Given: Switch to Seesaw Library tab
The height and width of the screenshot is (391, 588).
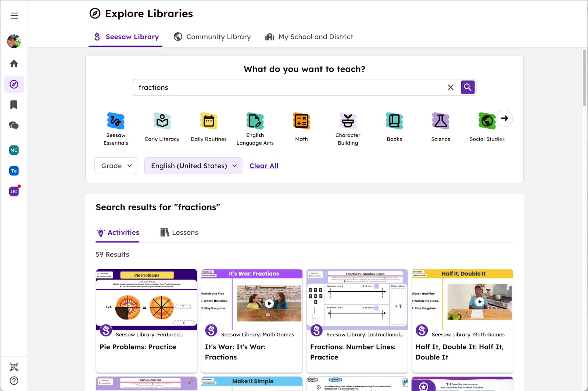Looking at the screenshot, I should click(126, 37).
